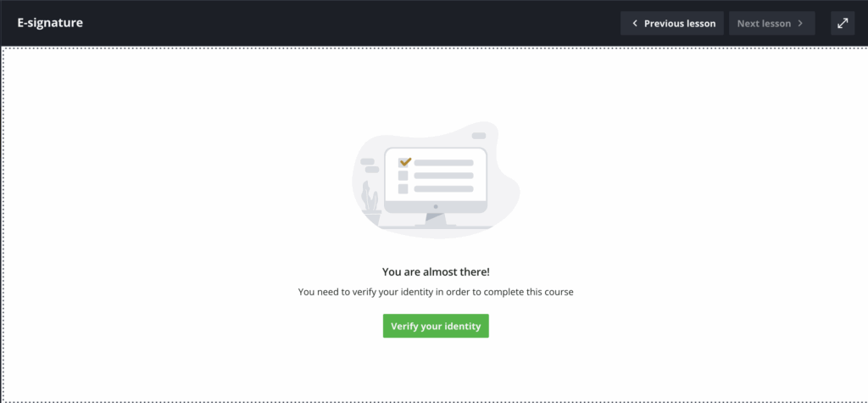Click the middle gray text line on monitor

pos(443,176)
